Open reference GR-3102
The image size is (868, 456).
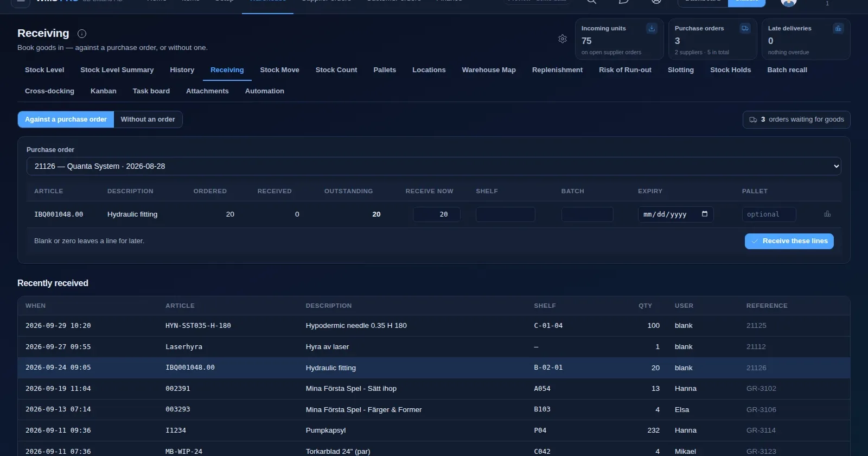point(761,389)
